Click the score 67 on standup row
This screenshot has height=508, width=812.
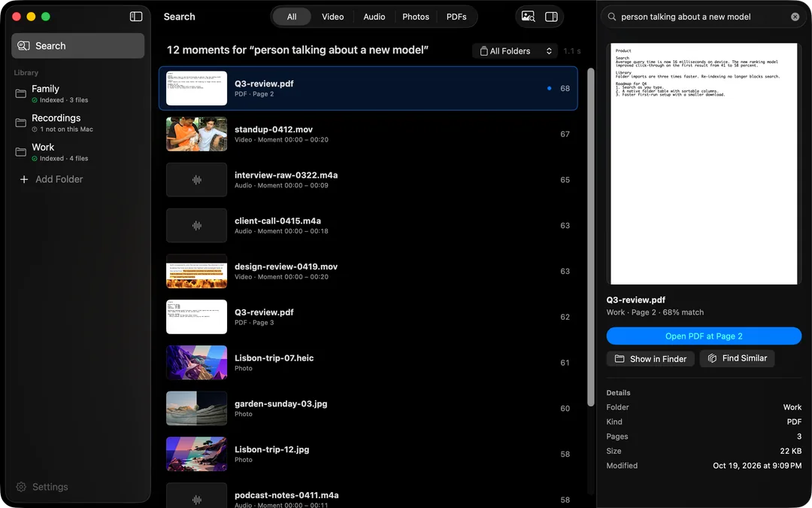point(565,134)
